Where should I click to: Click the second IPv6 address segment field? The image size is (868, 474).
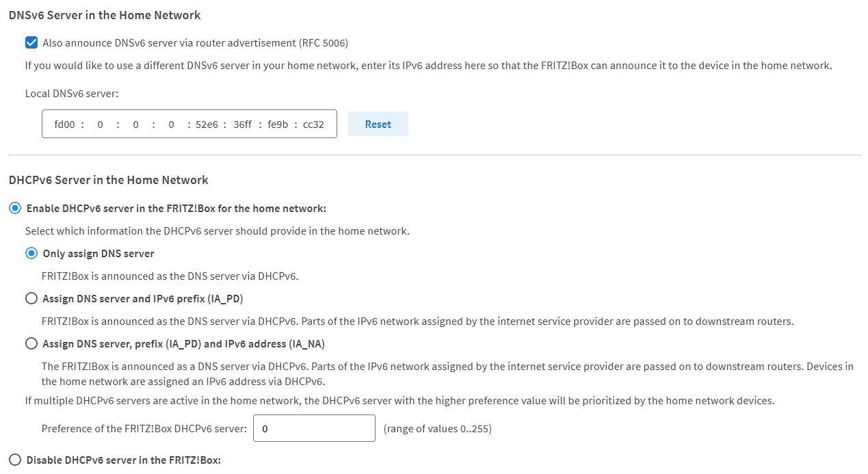coord(101,124)
